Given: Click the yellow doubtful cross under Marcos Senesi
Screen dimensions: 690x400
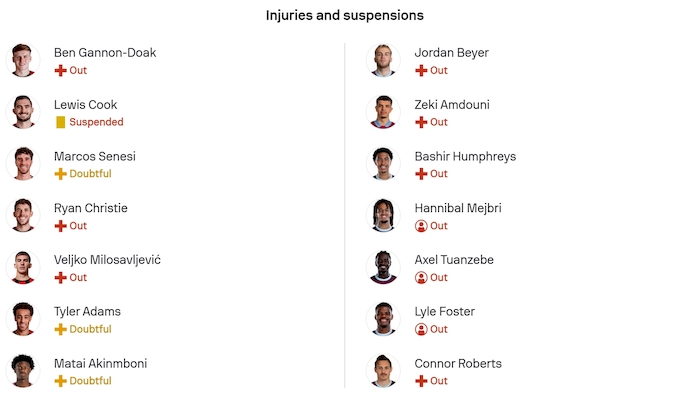Looking at the screenshot, I should click(60, 174).
